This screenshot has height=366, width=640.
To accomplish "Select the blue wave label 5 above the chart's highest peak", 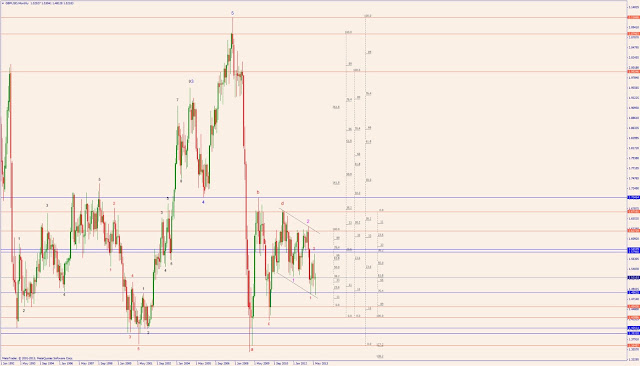I will pos(233,13).
